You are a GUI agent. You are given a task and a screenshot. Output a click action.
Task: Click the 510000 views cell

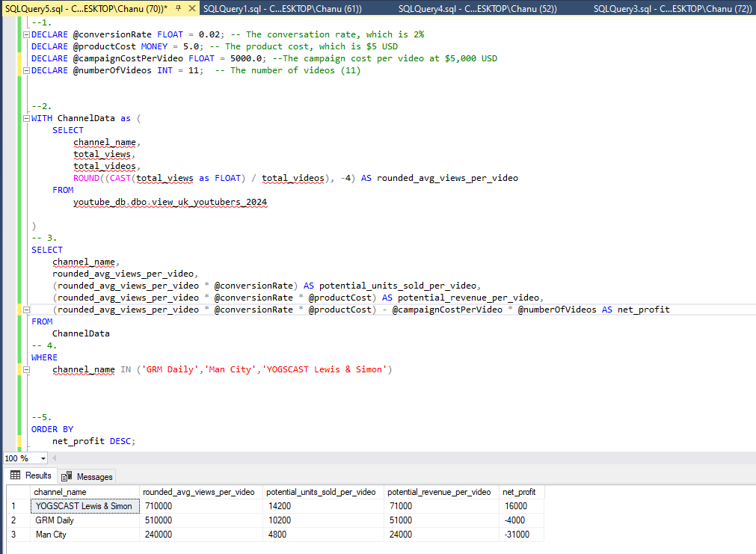point(201,520)
